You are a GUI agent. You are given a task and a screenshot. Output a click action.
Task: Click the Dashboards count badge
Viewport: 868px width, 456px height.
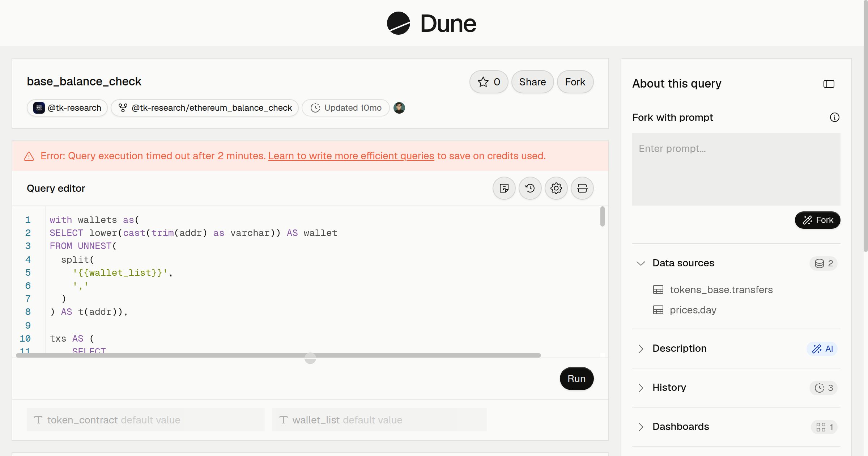click(x=825, y=427)
